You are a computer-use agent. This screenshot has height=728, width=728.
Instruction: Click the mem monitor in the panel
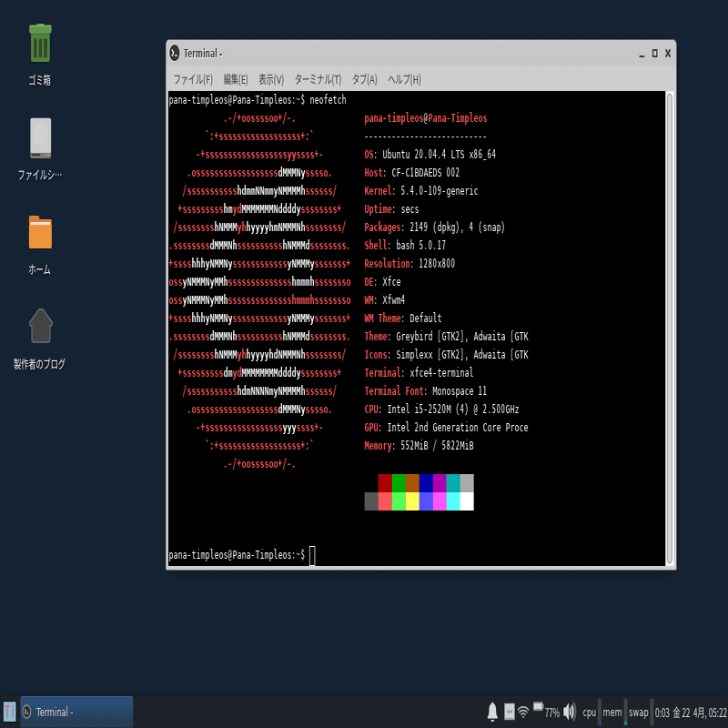pyautogui.click(x=615, y=712)
